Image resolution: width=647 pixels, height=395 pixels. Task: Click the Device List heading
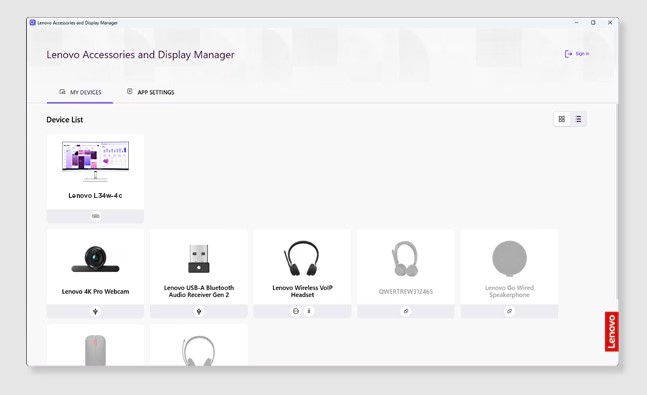point(65,120)
